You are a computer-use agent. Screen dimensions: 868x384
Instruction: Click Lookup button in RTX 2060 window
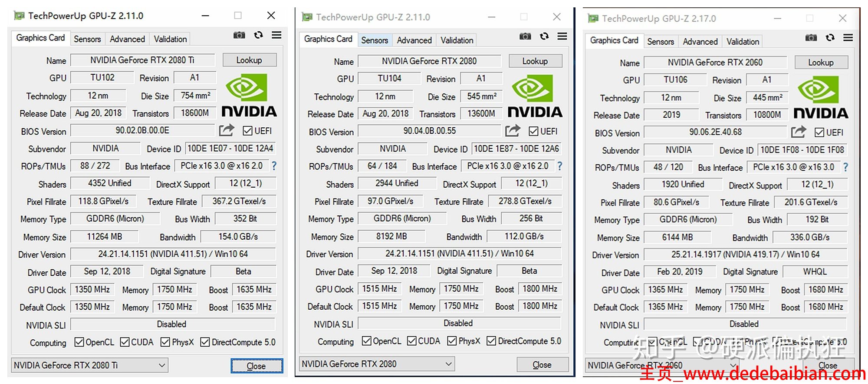click(x=821, y=63)
